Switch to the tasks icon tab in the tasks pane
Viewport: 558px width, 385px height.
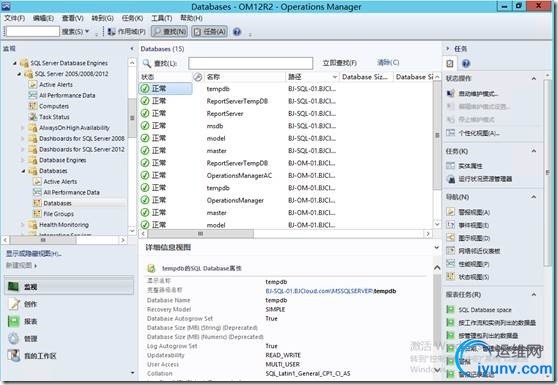tap(450, 63)
